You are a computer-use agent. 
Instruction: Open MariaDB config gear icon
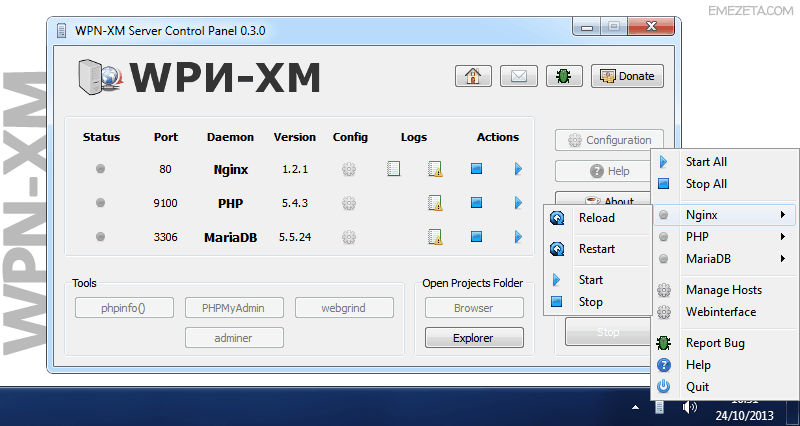click(349, 237)
